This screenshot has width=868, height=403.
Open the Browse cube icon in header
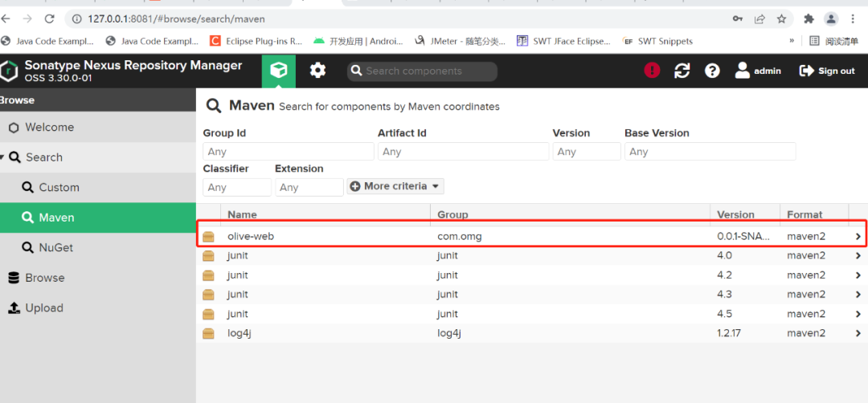(278, 71)
